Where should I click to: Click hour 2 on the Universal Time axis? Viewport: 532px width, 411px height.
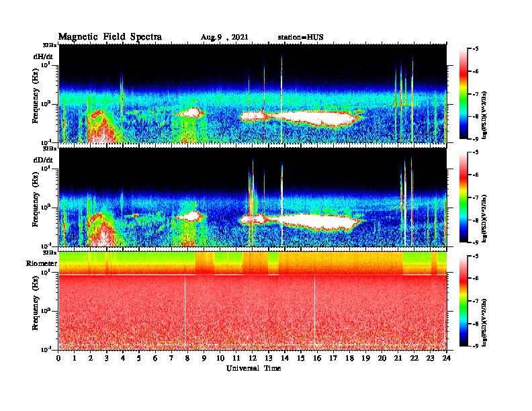(91, 358)
